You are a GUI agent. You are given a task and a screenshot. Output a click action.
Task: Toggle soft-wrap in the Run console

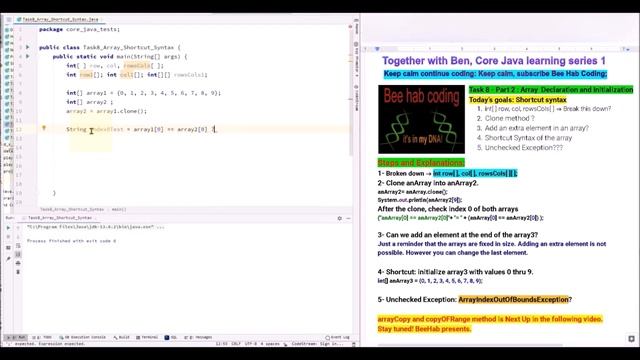coord(18,246)
